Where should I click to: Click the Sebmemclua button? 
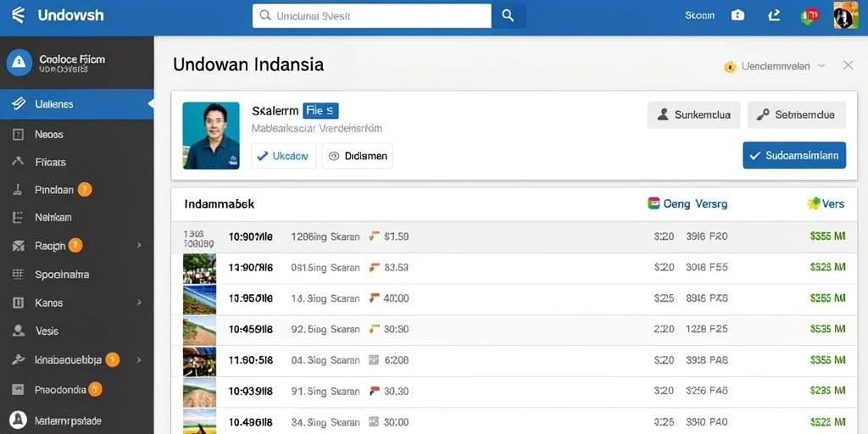(x=797, y=115)
